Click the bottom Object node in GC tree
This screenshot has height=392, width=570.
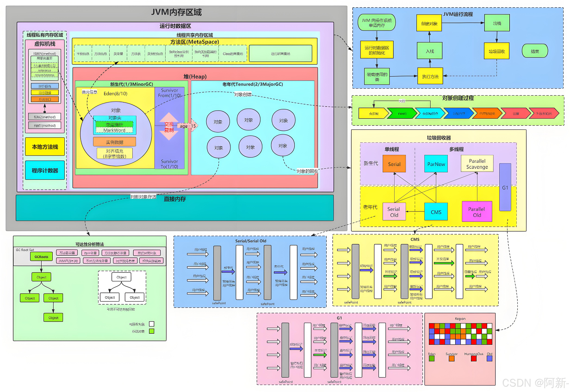point(53,317)
